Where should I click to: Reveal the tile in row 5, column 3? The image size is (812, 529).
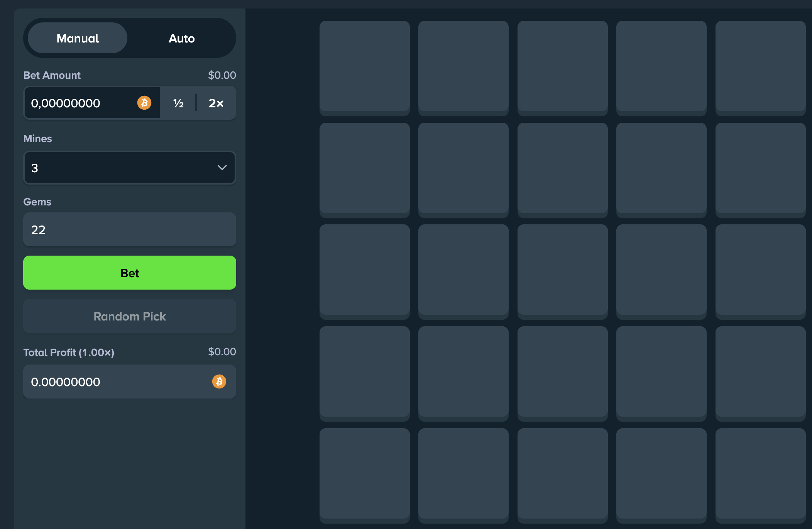[x=563, y=476]
